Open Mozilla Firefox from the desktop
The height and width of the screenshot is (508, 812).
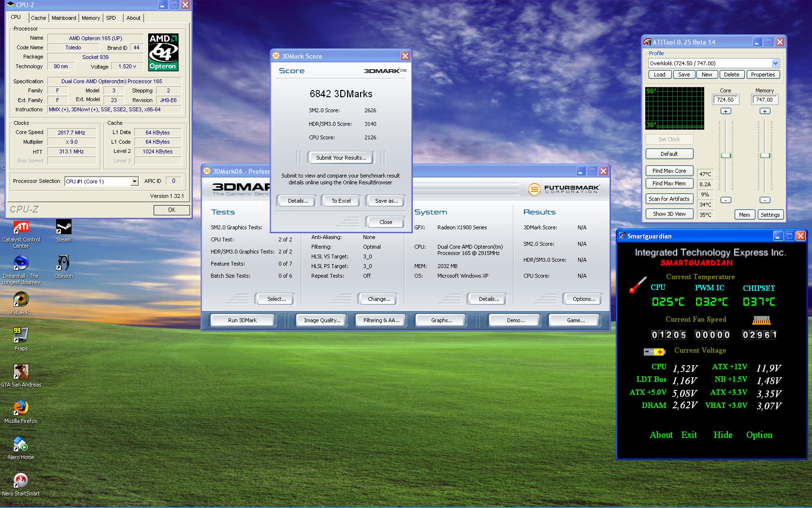[x=21, y=412]
